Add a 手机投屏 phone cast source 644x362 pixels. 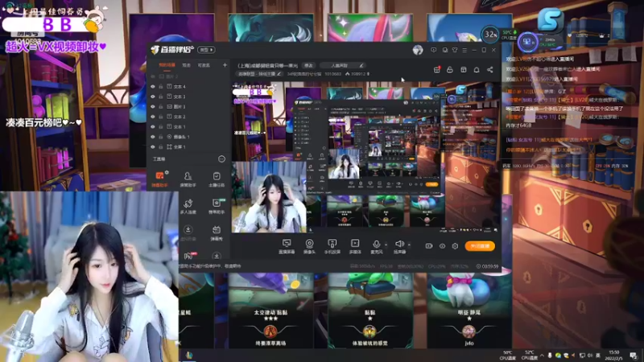[x=332, y=246]
